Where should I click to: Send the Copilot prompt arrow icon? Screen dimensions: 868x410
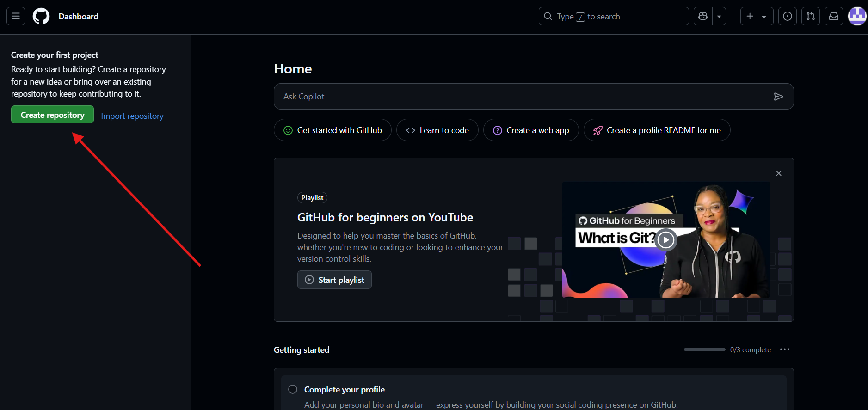778,96
